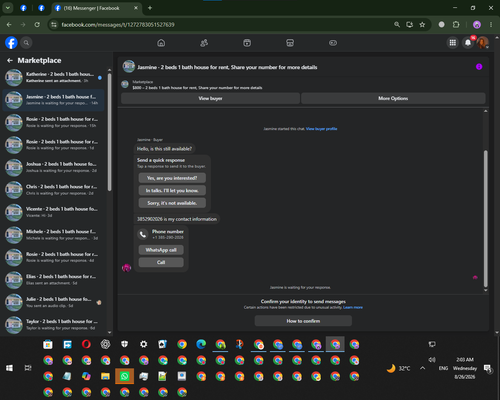Open Rosie's conversation from 1d ago

pos(53,145)
